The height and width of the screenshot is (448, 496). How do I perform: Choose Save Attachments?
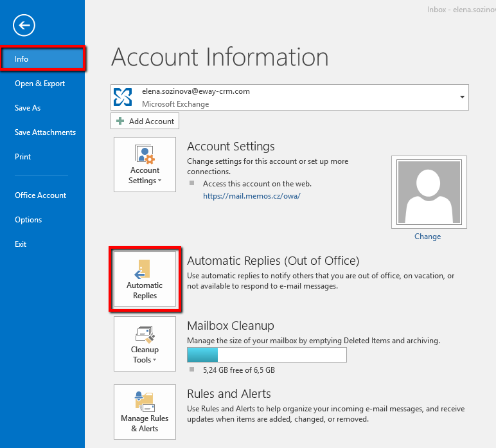pos(45,132)
